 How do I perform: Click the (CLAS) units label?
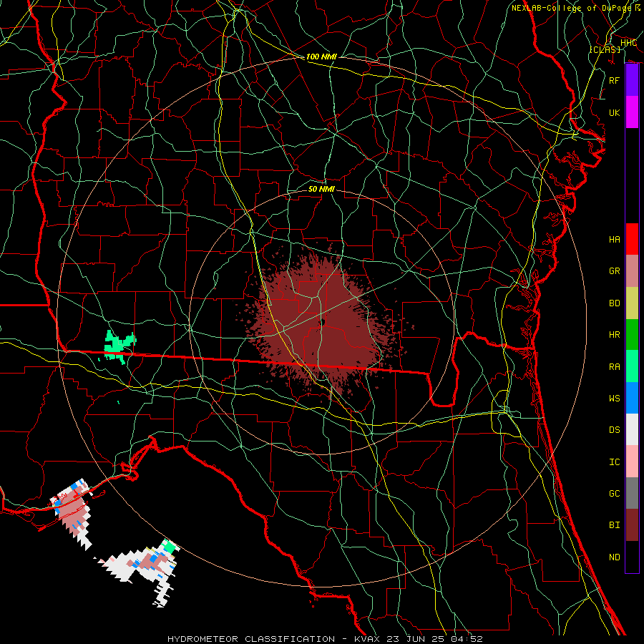coord(605,49)
